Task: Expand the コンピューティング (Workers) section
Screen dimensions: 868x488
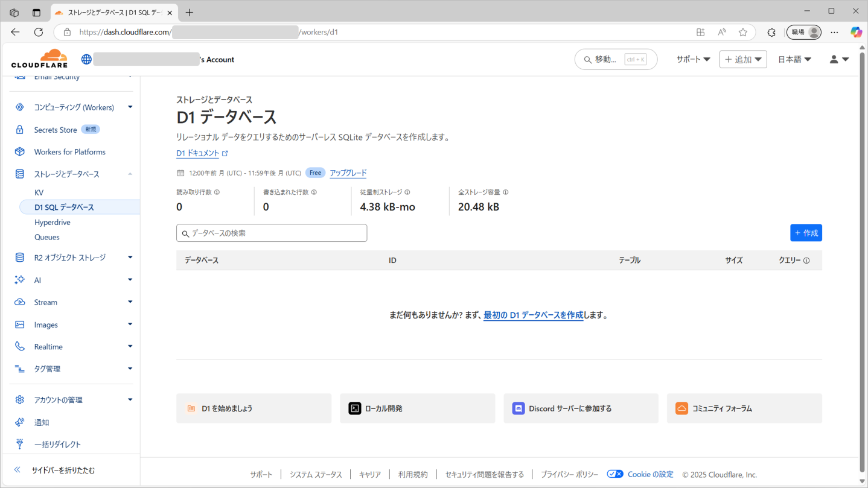Action: (x=130, y=107)
